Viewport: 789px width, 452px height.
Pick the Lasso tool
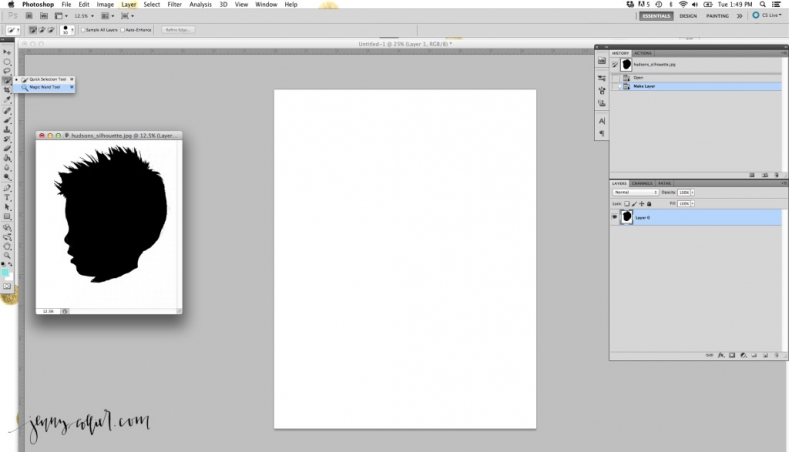[7, 71]
